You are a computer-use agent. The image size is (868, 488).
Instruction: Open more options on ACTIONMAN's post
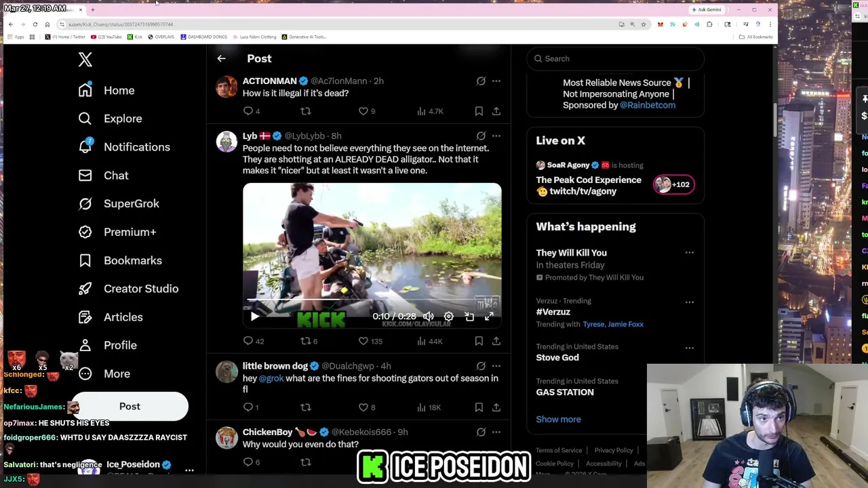[496, 81]
